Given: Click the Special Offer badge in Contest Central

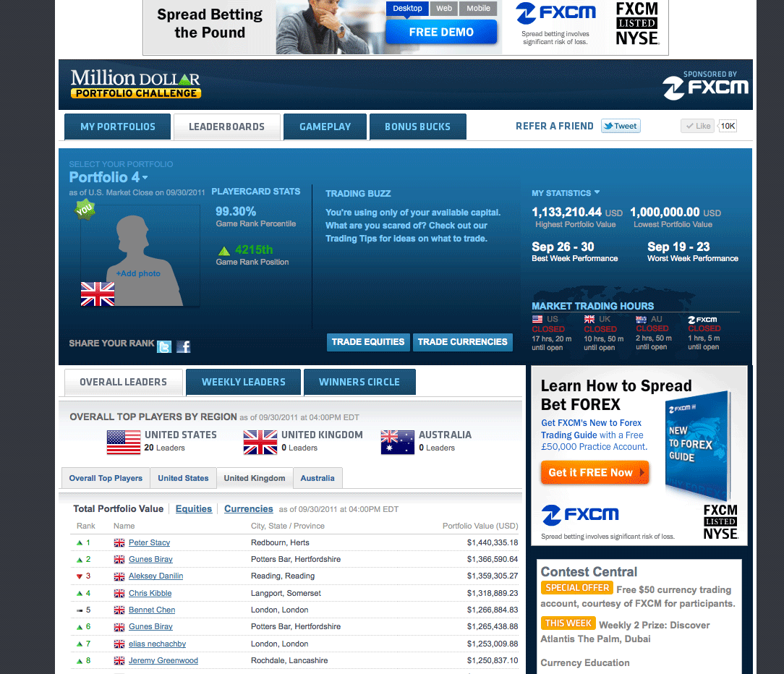Looking at the screenshot, I should [x=577, y=588].
